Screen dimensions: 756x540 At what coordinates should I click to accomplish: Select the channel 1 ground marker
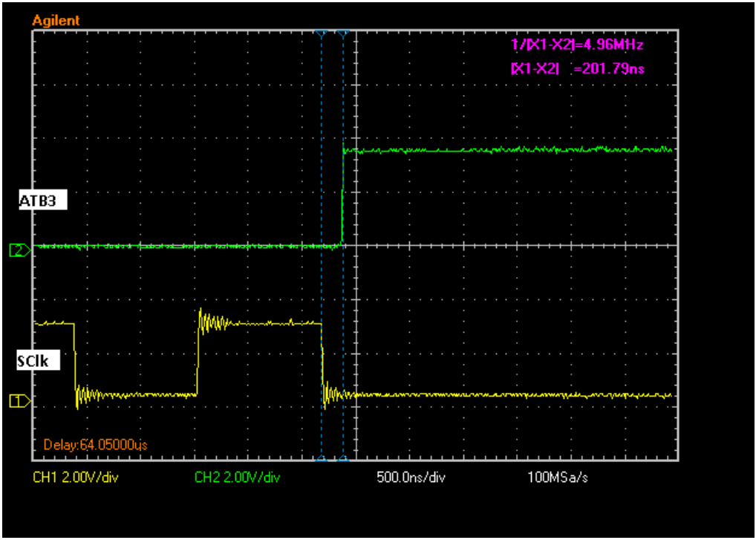[19, 401]
